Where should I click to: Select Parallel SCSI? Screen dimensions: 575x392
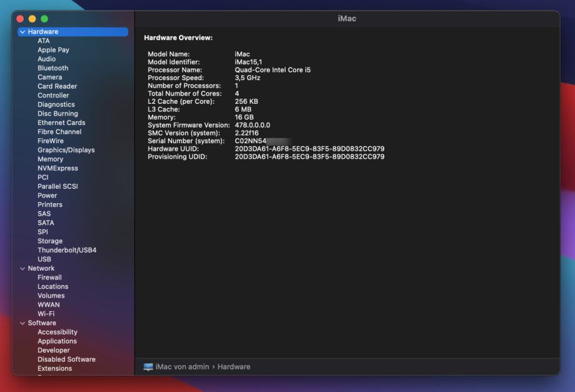click(58, 186)
